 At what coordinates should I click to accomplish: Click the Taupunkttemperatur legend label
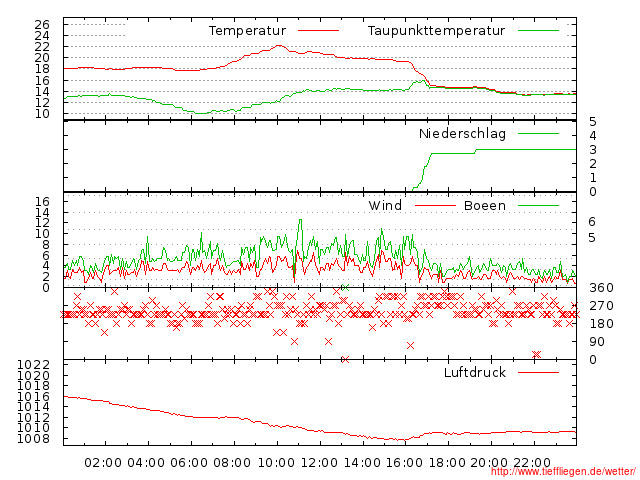(436, 31)
